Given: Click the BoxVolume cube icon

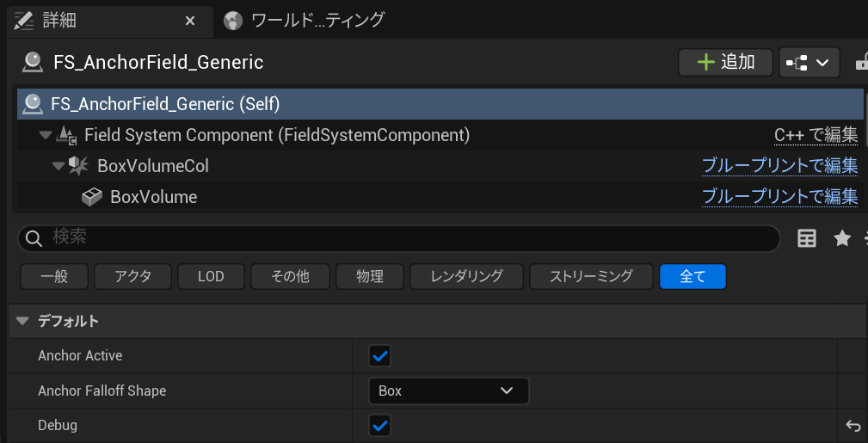Looking at the screenshot, I should pos(92,197).
